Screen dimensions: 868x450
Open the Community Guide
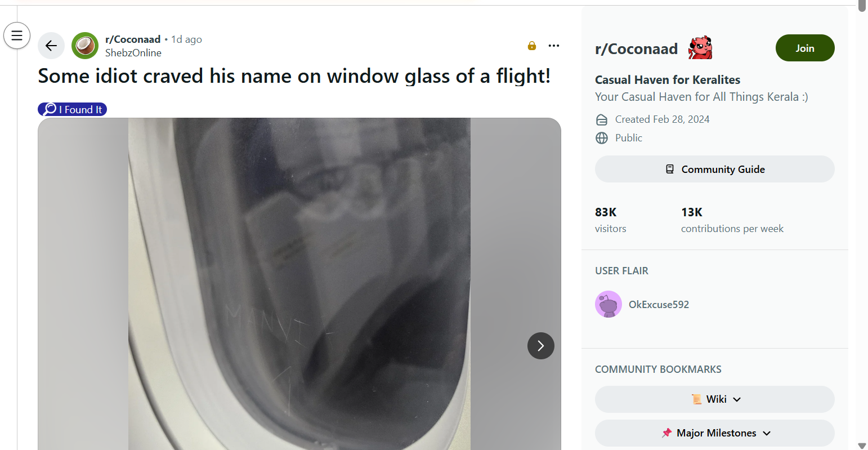point(714,169)
